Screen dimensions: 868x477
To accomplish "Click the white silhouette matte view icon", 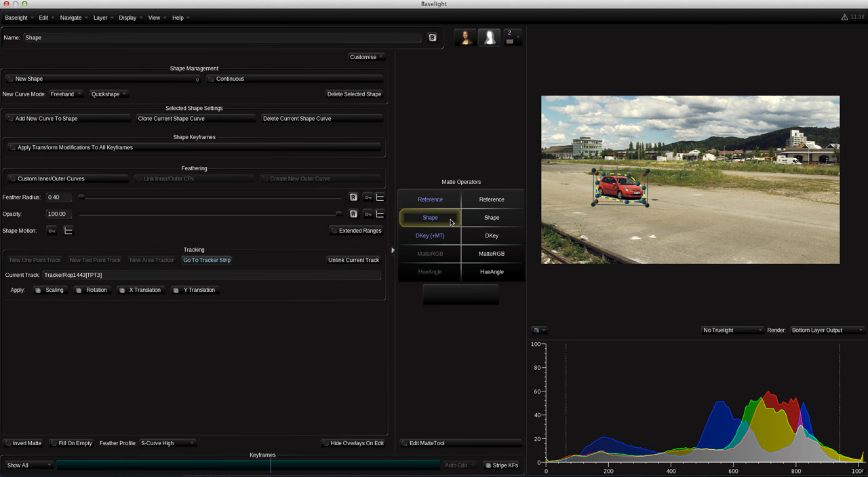I will pyautogui.click(x=490, y=37).
